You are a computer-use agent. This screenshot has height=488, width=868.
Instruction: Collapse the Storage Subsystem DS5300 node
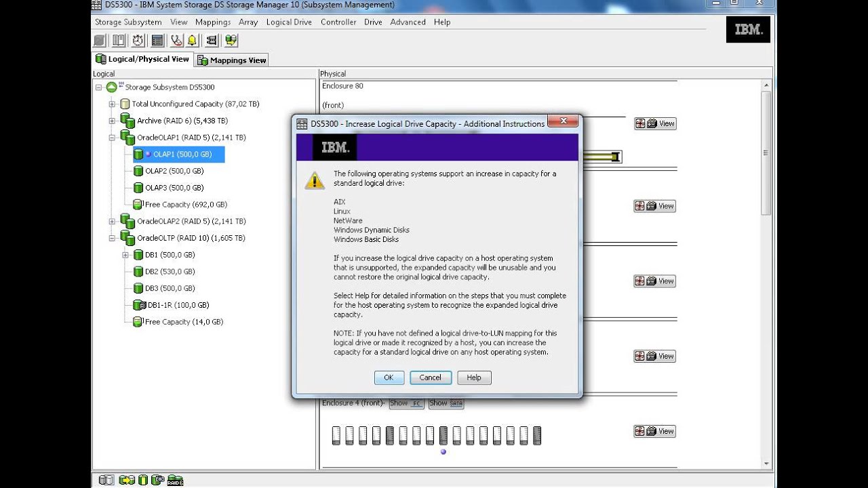pos(98,87)
